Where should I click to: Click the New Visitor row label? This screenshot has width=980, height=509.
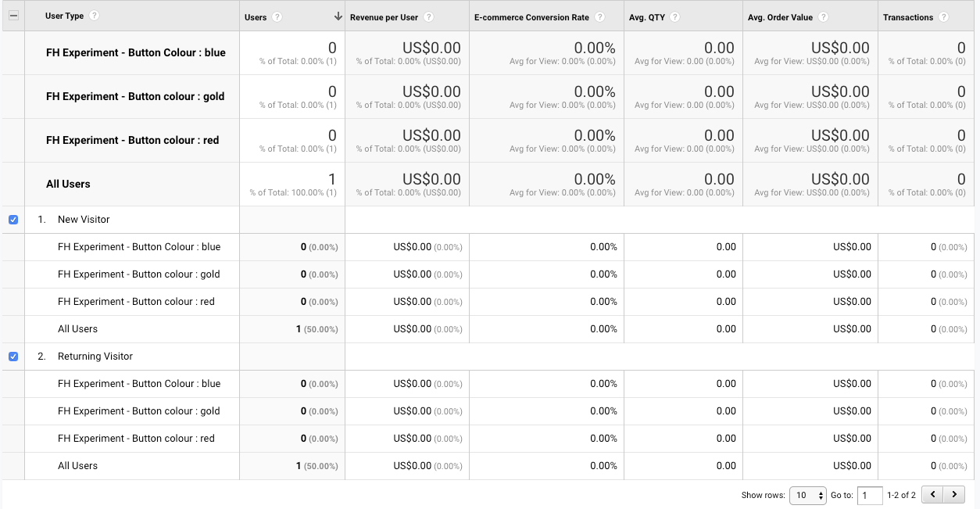(84, 220)
